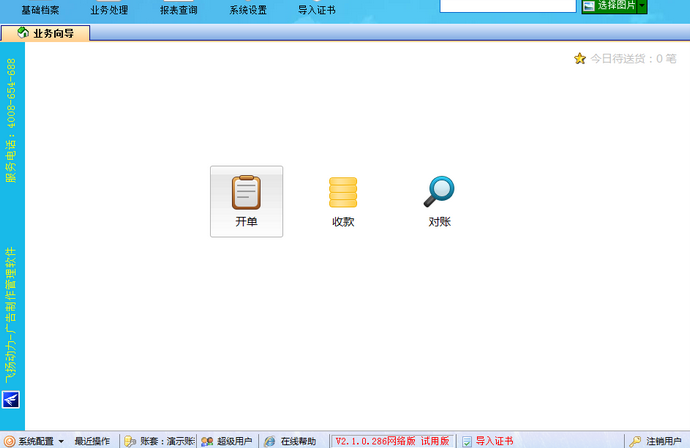Click 最近操作 in the status bar
The width and height of the screenshot is (690, 448).
pyautogui.click(x=92, y=441)
